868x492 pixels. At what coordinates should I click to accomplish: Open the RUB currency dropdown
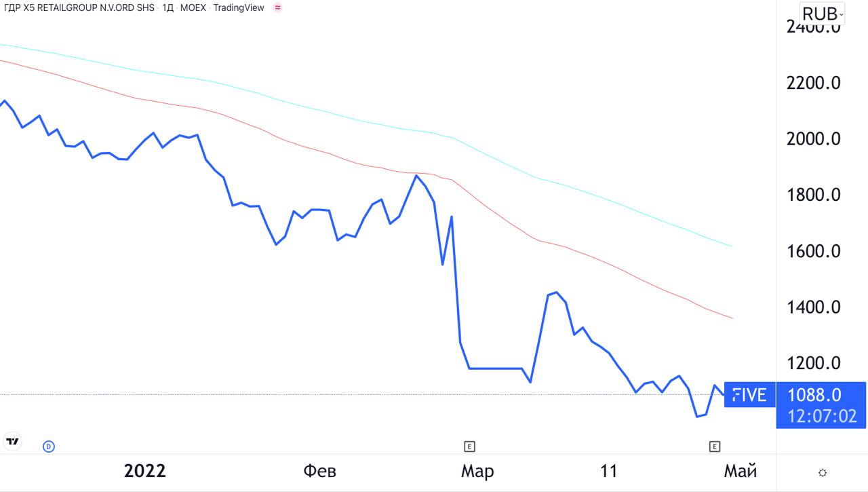pos(823,14)
